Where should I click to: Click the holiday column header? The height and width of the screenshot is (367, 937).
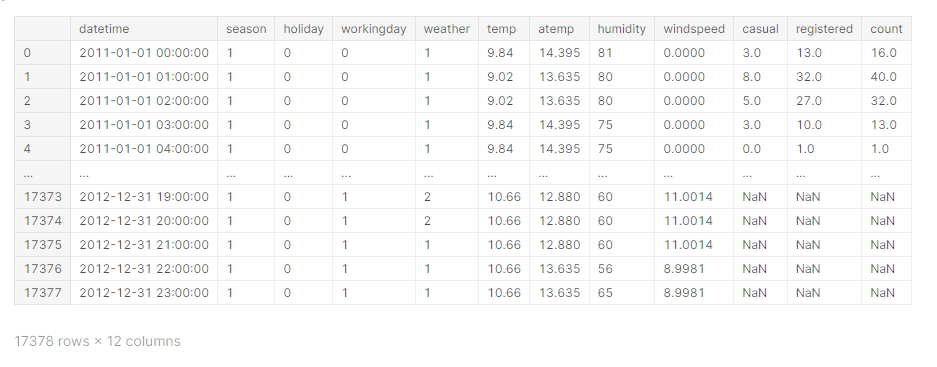304,29
